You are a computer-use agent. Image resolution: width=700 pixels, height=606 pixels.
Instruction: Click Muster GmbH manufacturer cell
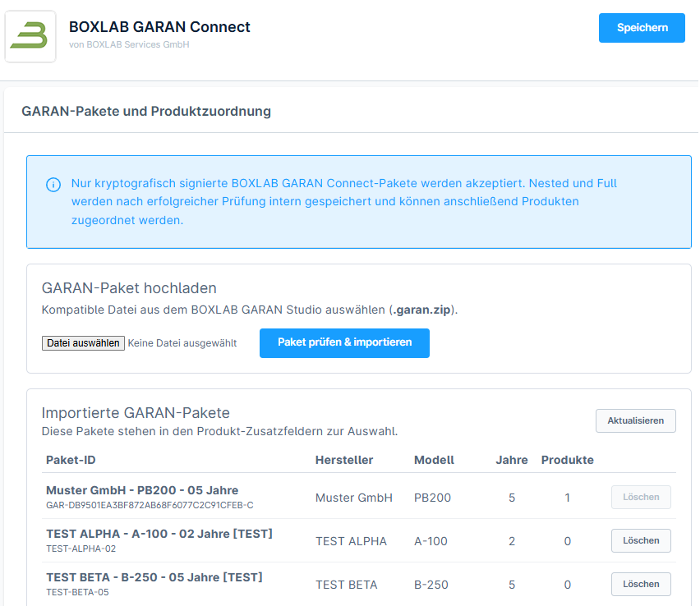tap(354, 498)
